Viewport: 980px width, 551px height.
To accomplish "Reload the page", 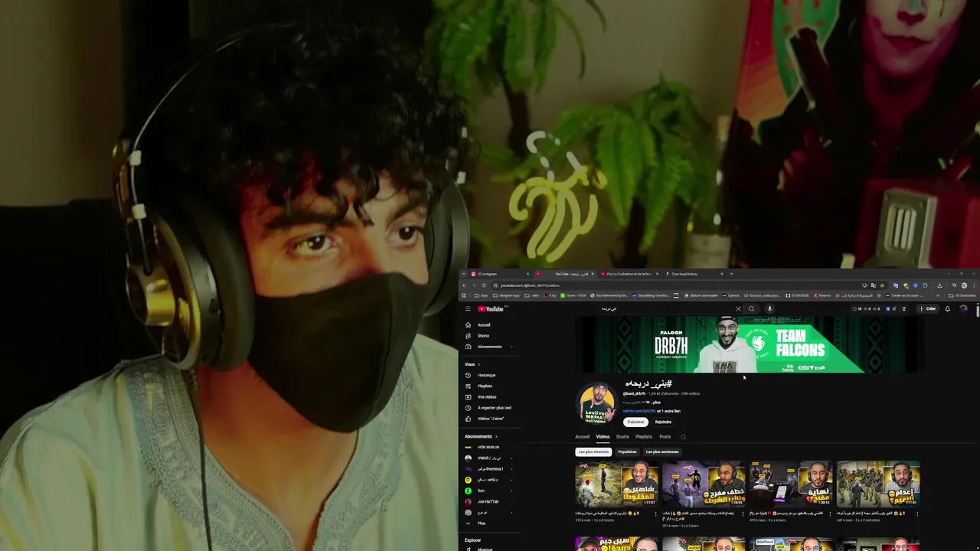I will coord(483,285).
